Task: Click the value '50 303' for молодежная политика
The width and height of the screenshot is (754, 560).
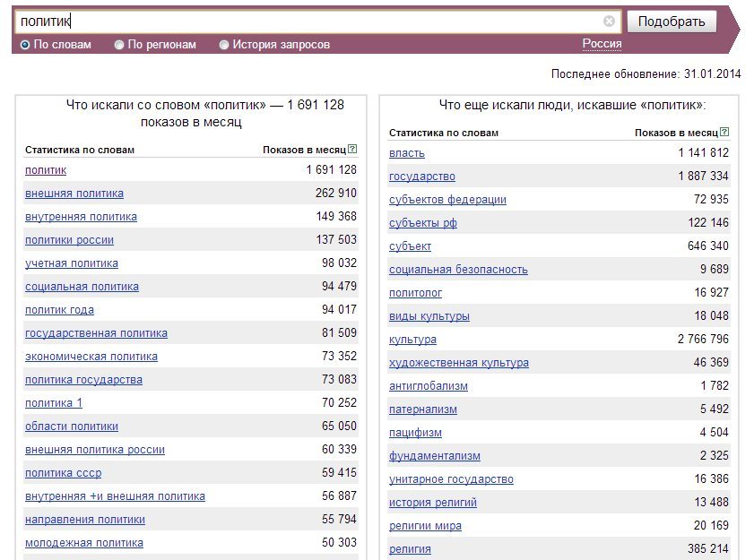Action: (339, 542)
